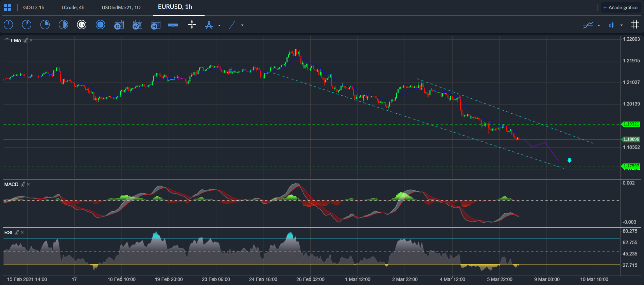Switch to the weekly (W) calendar timeframe
The width and height of the screenshot is (644, 285).
137,25
